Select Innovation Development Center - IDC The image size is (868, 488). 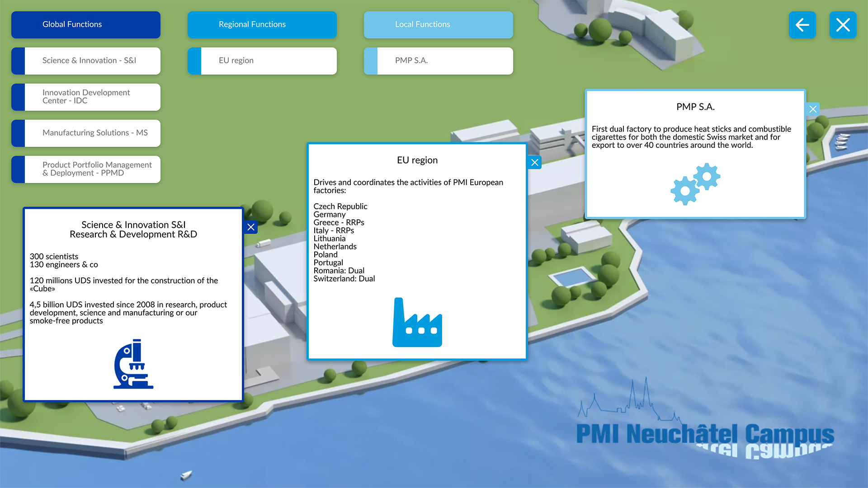(86, 97)
